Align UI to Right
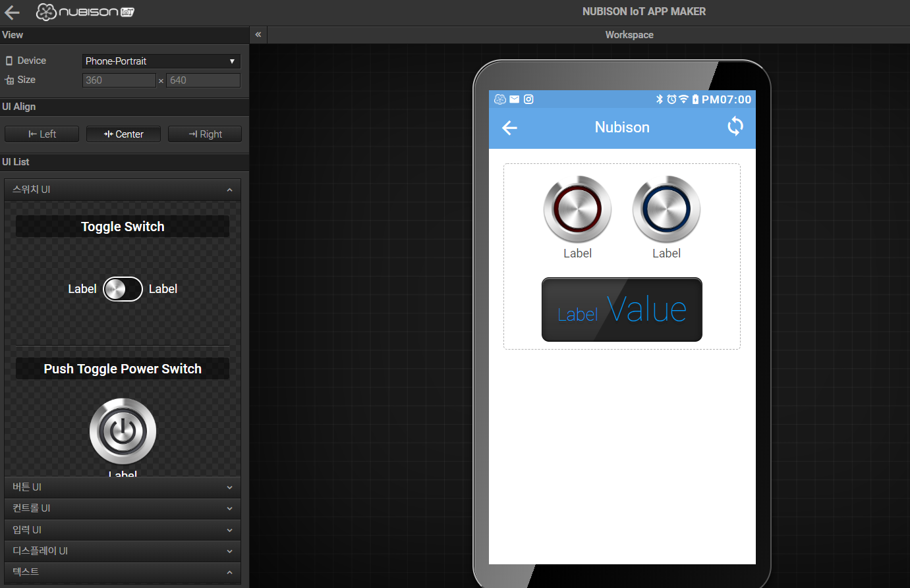The image size is (910, 588). [205, 134]
